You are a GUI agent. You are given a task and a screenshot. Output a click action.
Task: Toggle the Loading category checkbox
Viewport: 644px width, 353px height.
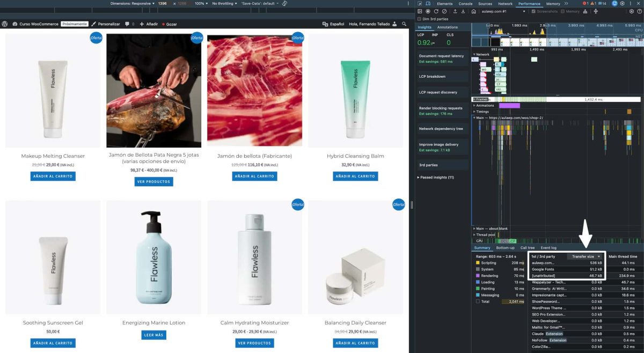478,282
